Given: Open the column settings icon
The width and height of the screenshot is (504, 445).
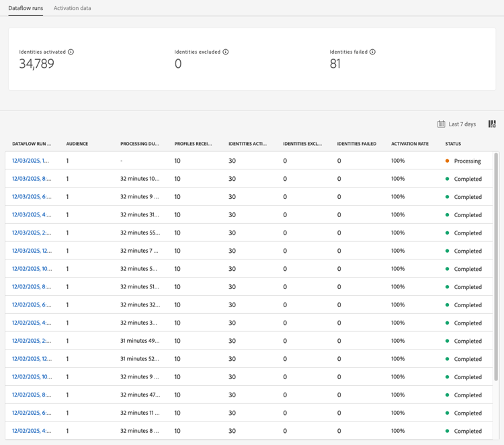Looking at the screenshot, I should (492, 124).
